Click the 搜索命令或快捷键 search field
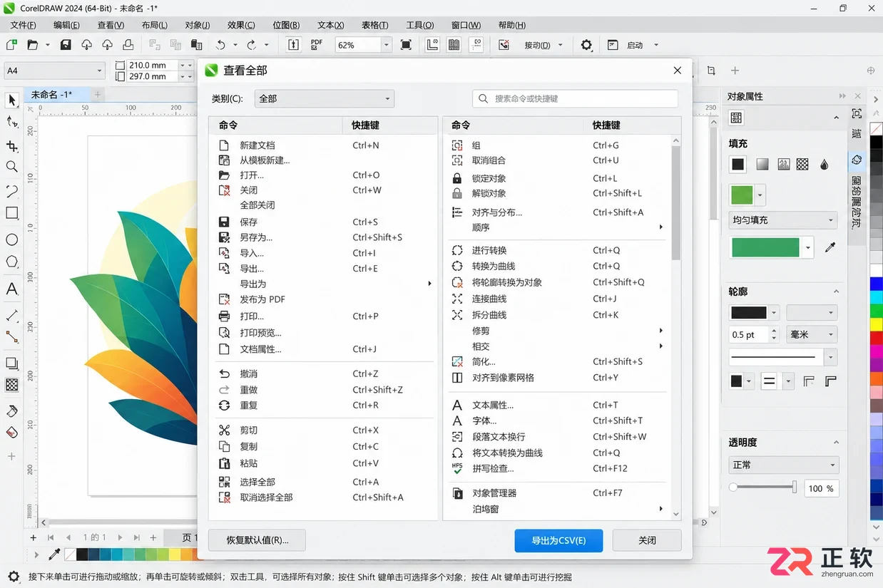This screenshot has width=883, height=588. 575,98
